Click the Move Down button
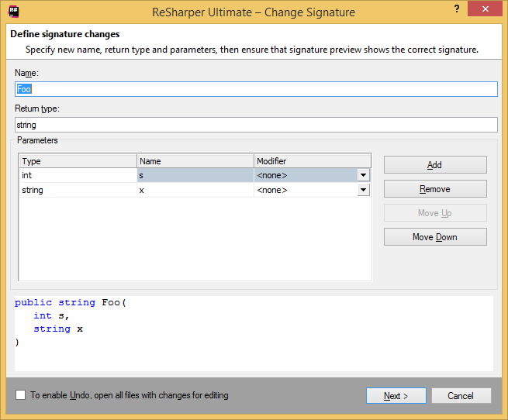The width and height of the screenshot is (508, 420). coord(435,237)
